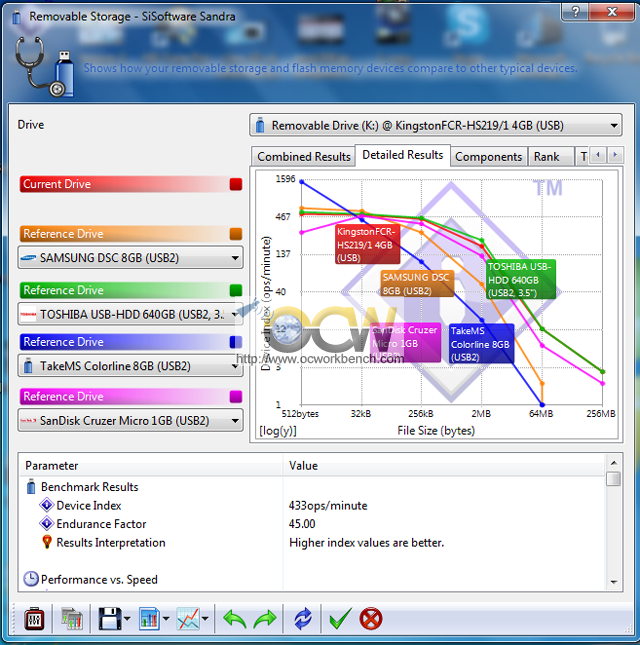640x645 pixels.
Task: Click the TOSHIBA USB-HDD 640GB chart label
Action: pos(520,279)
